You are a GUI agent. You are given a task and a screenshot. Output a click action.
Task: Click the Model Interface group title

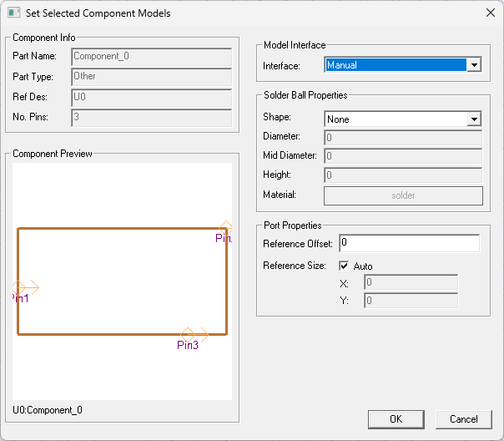(x=295, y=45)
